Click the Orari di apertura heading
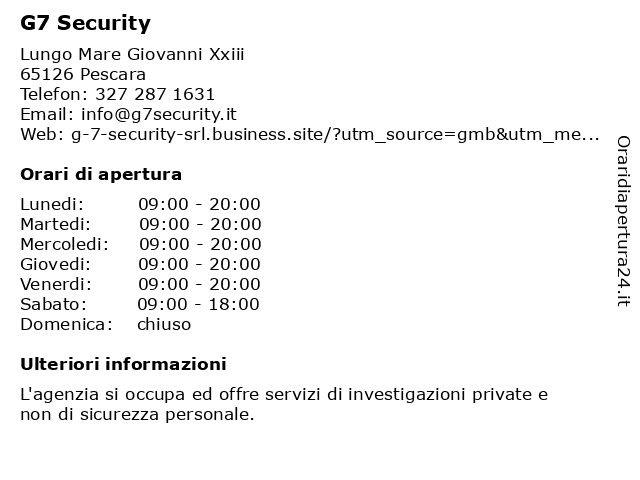The image size is (640, 480). pos(101,174)
